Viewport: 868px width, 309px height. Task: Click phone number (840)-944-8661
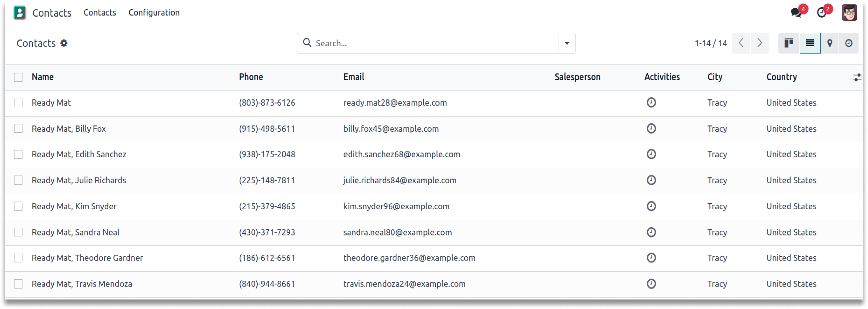[x=267, y=284]
